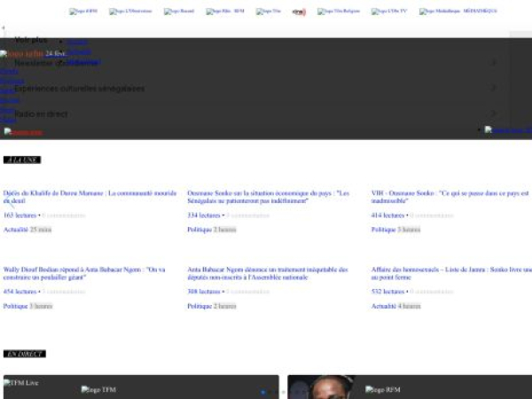This screenshot has height=399, width=532.
Task: Open the L'Observateur logo link
Action: click(129, 12)
